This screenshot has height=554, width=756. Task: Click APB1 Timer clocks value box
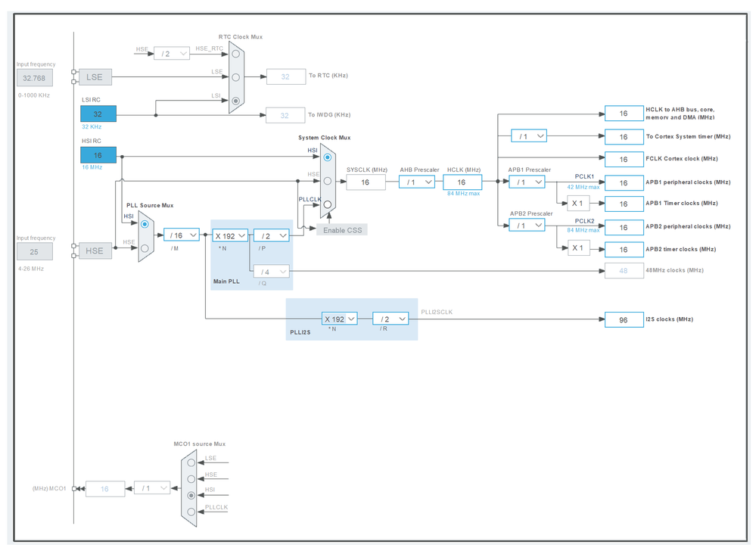(624, 204)
